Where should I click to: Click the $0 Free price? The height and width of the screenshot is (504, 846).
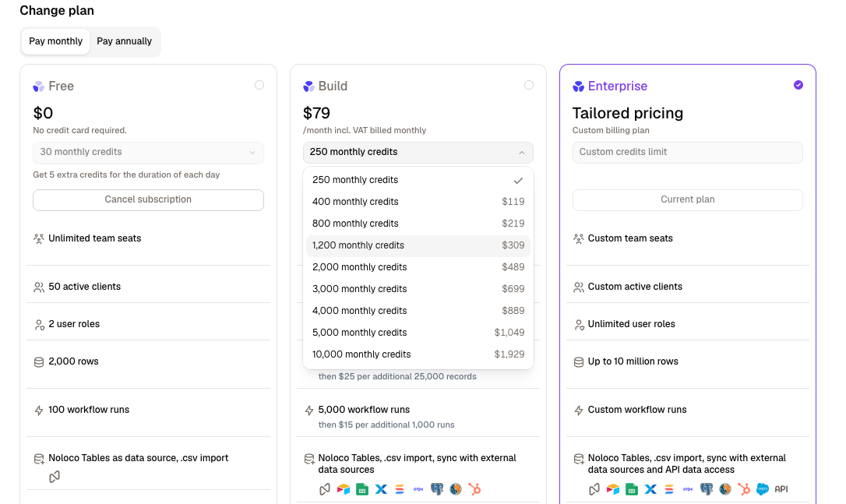point(43,113)
